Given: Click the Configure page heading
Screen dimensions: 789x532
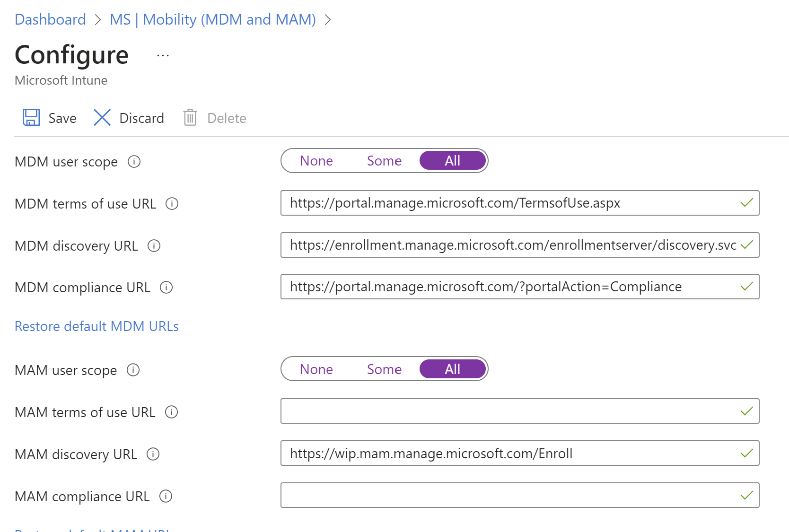Looking at the screenshot, I should (72, 55).
